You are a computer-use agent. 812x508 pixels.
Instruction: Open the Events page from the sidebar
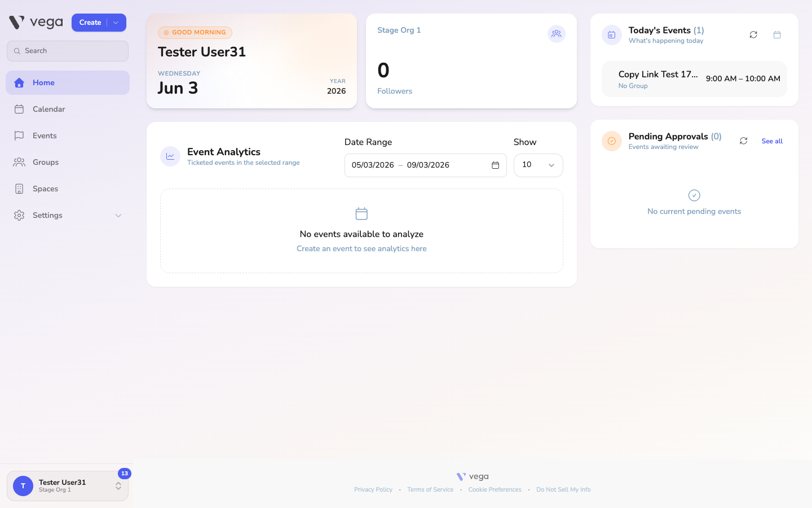point(68,135)
